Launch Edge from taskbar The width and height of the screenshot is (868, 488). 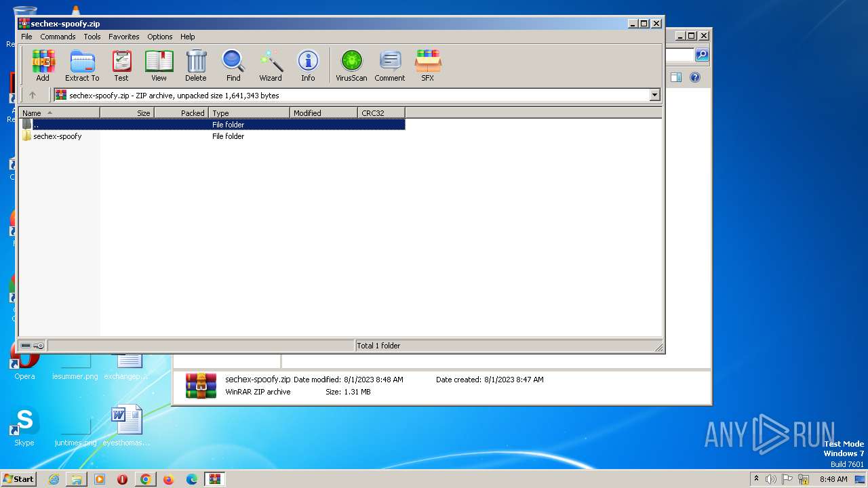coord(192,479)
